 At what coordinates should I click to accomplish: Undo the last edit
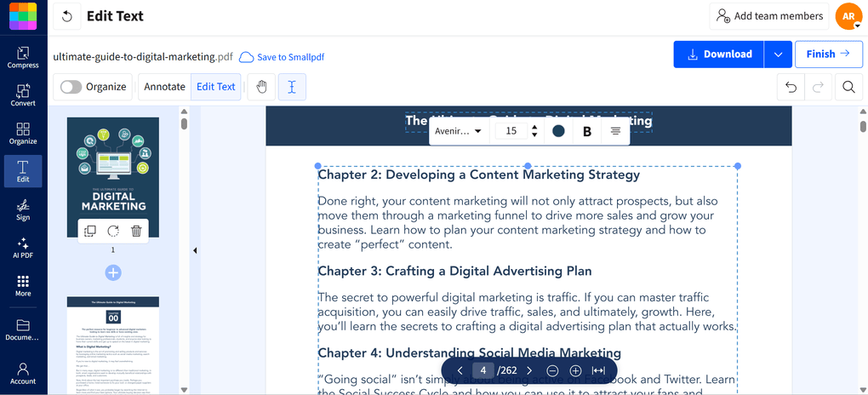(x=791, y=87)
